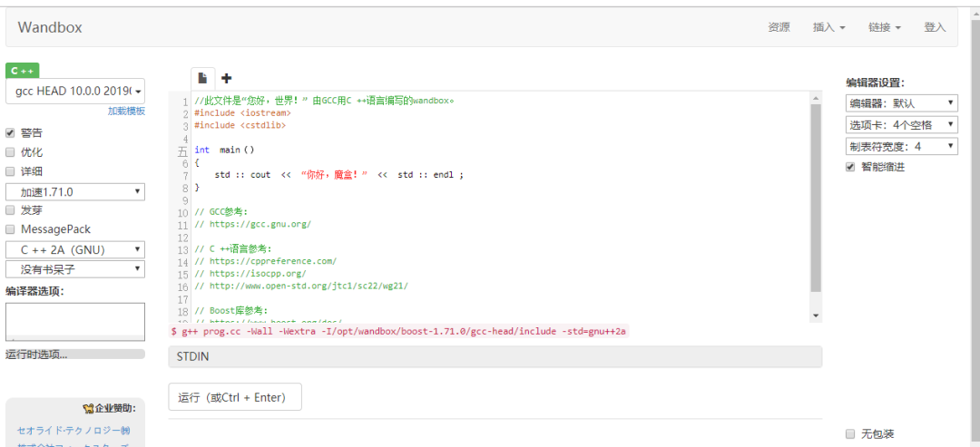The height and width of the screenshot is (447, 980).
Task: Click the // GCC参考 comment line
Action: click(221, 211)
